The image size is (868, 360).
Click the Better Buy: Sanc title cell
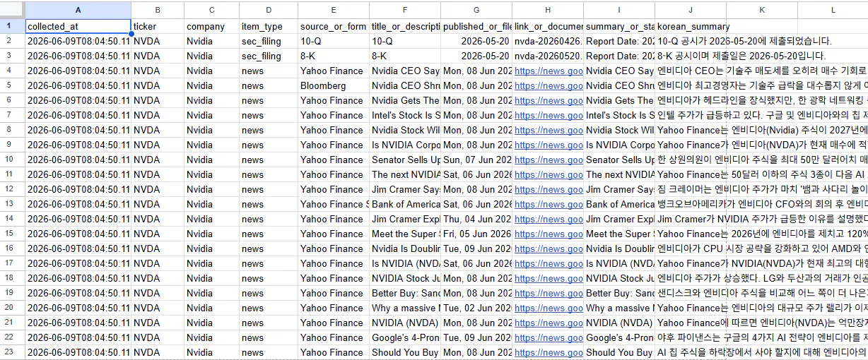(x=405, y=293)
